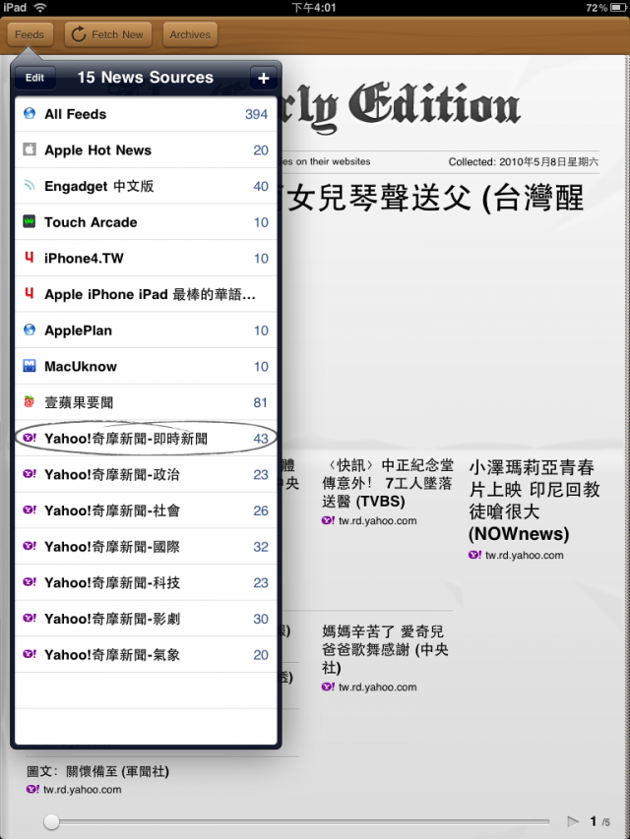Click page slider knob at bottom

[x=51, y=821]
